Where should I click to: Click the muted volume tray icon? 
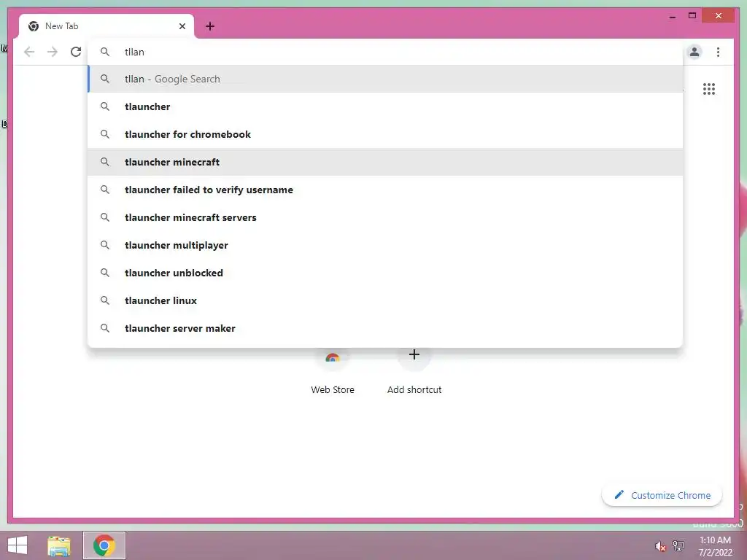click(x=660, y=546)
